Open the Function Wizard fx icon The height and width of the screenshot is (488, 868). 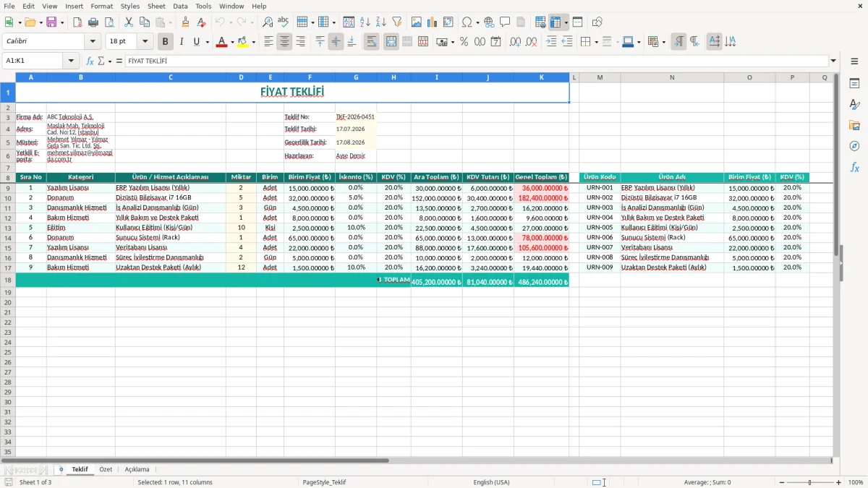click(x=90, y=61)
